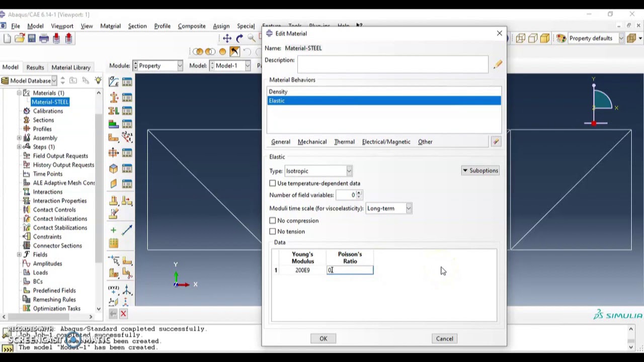
Task: Click the Create Material icon in the toolbox
Action: pos(114,82)
